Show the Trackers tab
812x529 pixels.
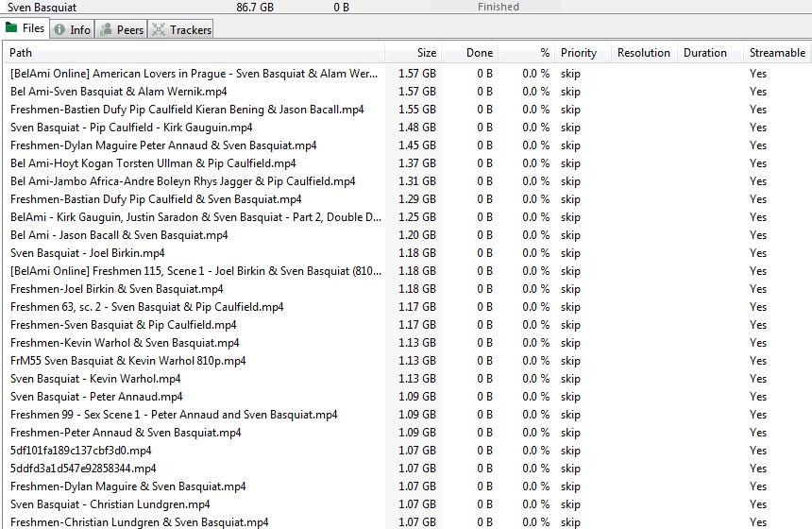(x=190, y=30)
